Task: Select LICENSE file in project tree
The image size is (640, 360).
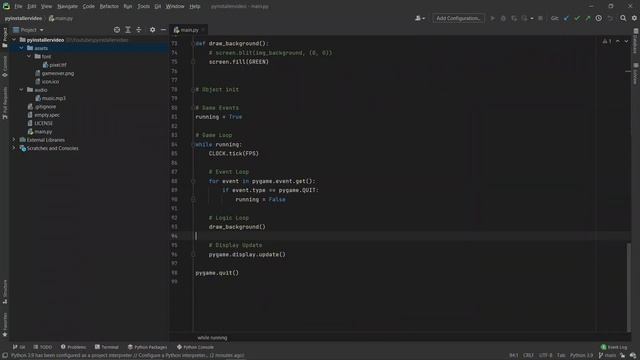Action: click(x=43, y=123)
